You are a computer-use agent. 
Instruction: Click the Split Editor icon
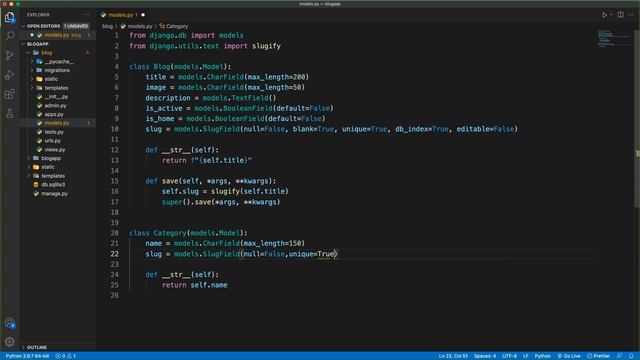(620, 15)
